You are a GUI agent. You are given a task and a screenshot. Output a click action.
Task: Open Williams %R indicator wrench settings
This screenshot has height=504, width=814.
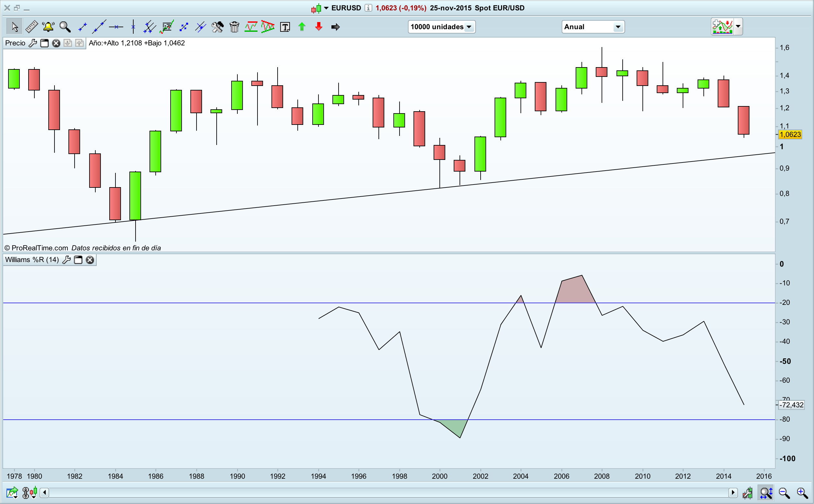66,260
